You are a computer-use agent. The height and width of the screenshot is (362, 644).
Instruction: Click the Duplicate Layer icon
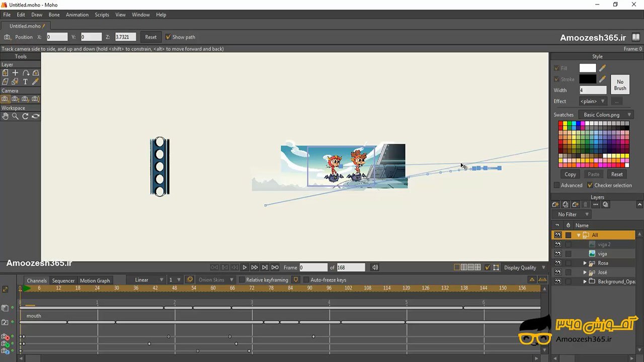pyautogui.click(x=566, y=205)
